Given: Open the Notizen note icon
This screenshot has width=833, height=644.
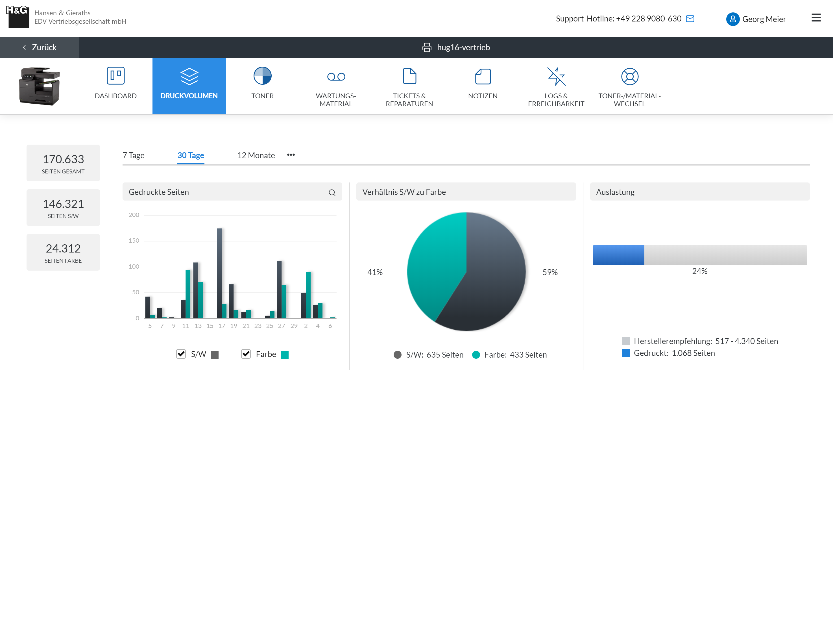Looking at the screenshot, I should pyautogui.click(x=483, y=76).
